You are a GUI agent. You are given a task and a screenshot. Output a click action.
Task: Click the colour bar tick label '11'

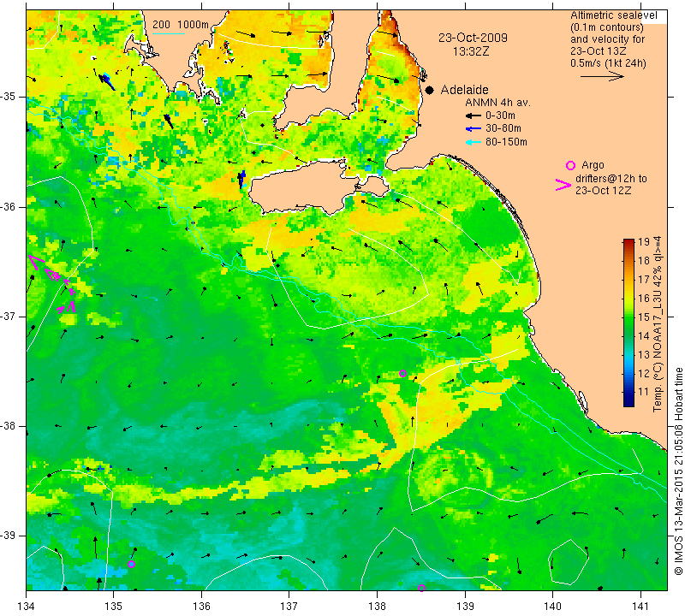[x=644, y=392]
